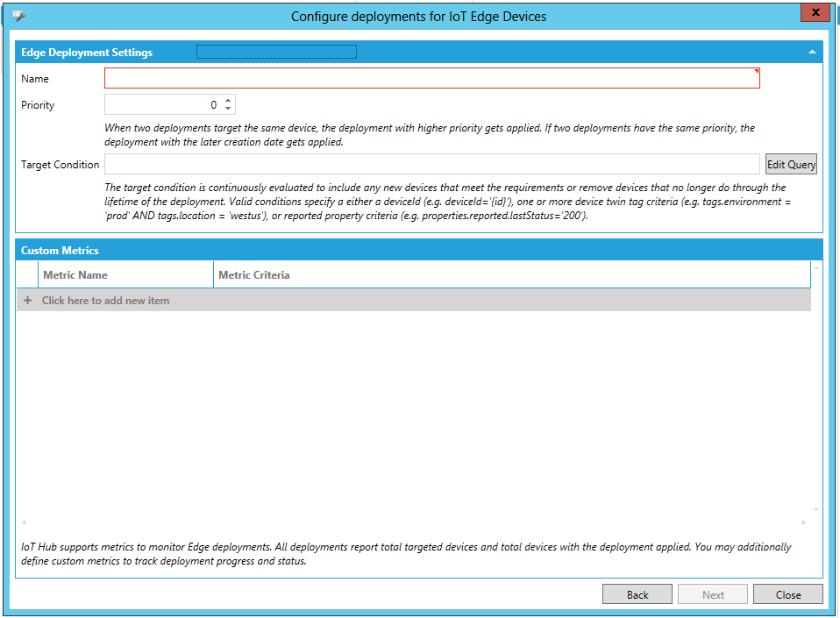Image resolution: width=840 pixels, height=618 pixels.
Task: Go to the previous step with Back
Action: [637, 594]
